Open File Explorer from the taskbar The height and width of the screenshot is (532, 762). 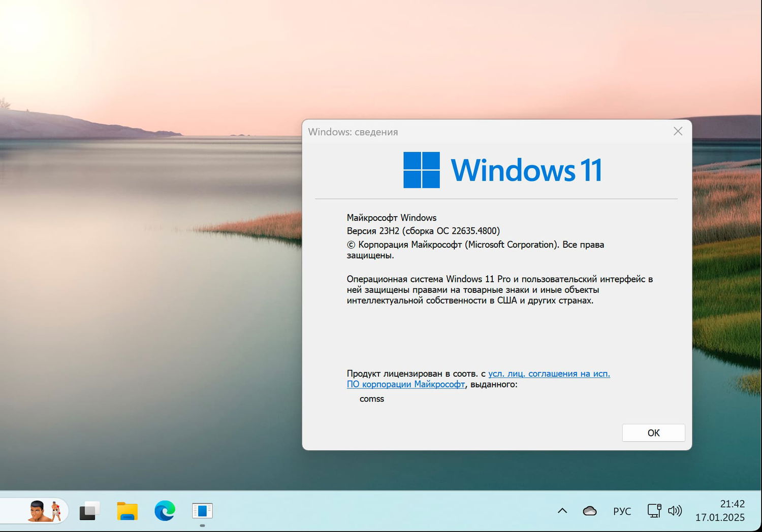point(126,511)
